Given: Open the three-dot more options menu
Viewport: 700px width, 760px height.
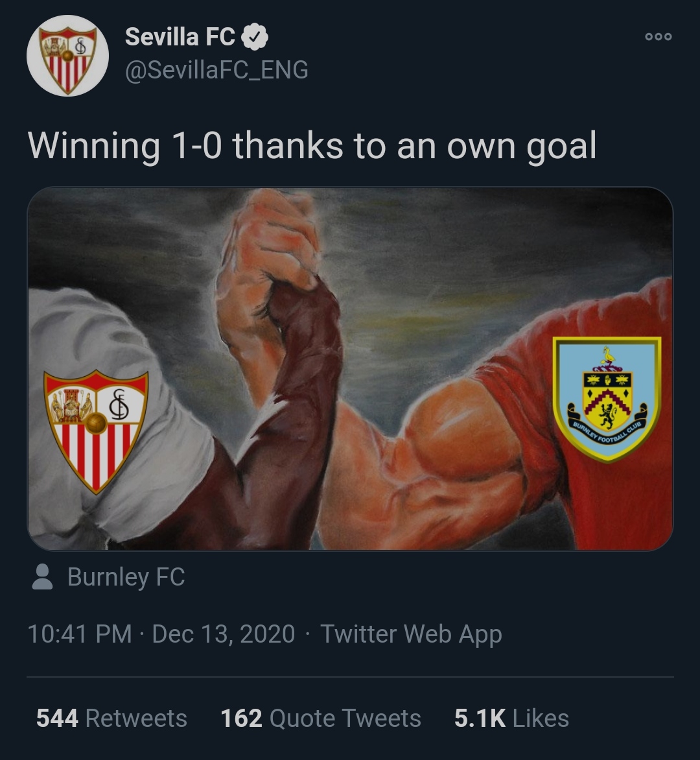Looking at the screenshot, I should coord(659,37).
